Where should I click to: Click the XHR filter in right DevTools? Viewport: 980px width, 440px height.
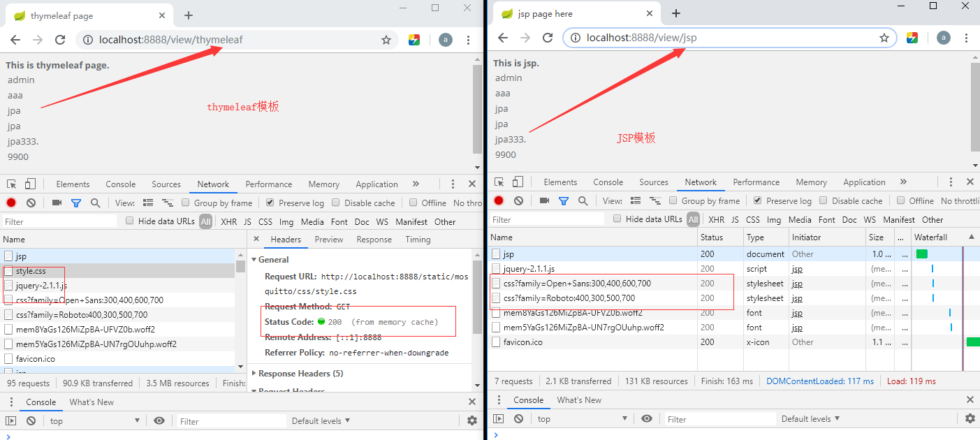tap(717, 219)
